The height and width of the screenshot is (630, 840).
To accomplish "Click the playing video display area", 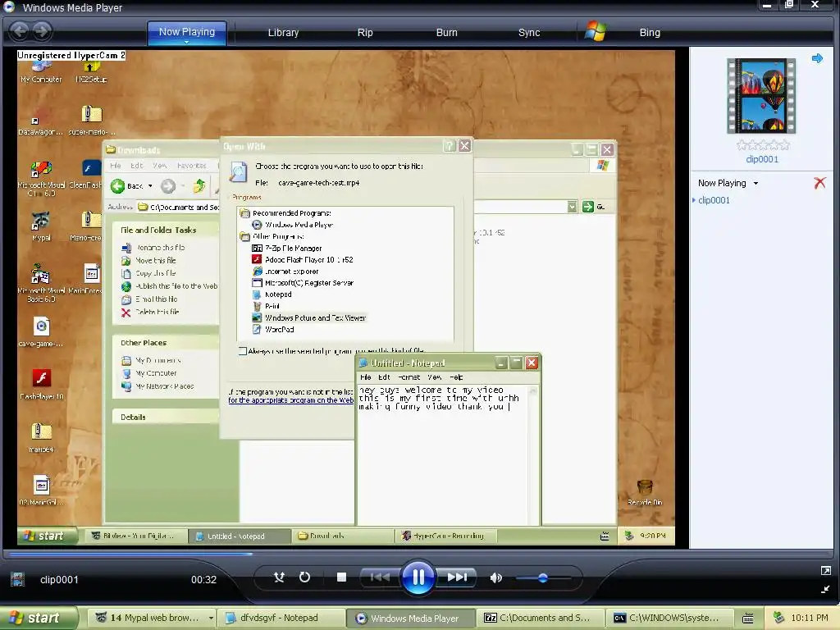I will (x=345, y=298).
